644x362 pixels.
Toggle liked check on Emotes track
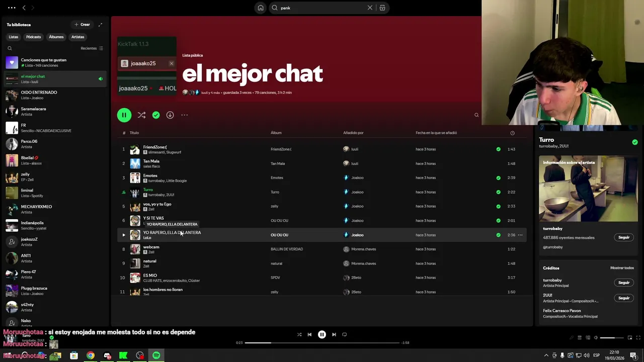(498, 178)
